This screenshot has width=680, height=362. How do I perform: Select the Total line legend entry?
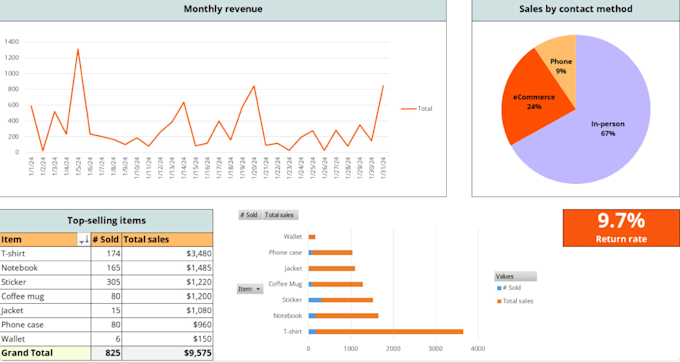(x=416, y=109)
